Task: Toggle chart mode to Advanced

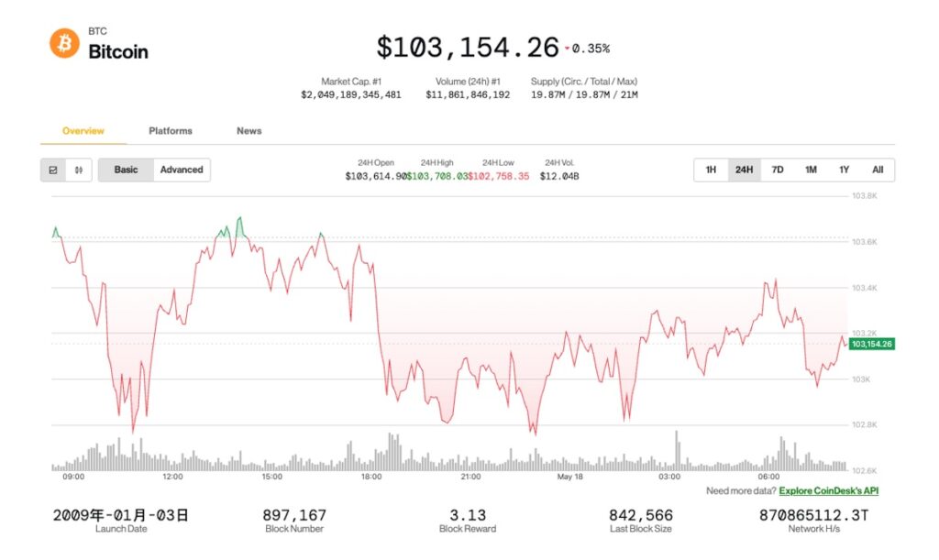Action: pos(182,170)
